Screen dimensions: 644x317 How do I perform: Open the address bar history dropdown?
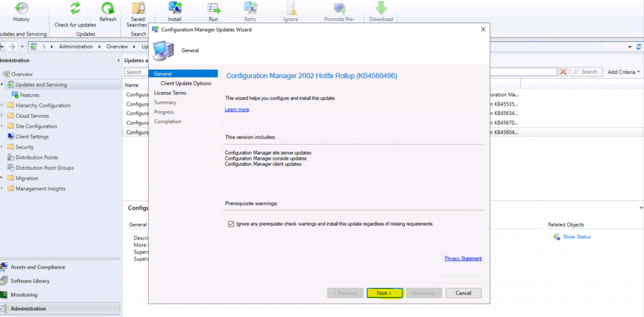point(630,47)
